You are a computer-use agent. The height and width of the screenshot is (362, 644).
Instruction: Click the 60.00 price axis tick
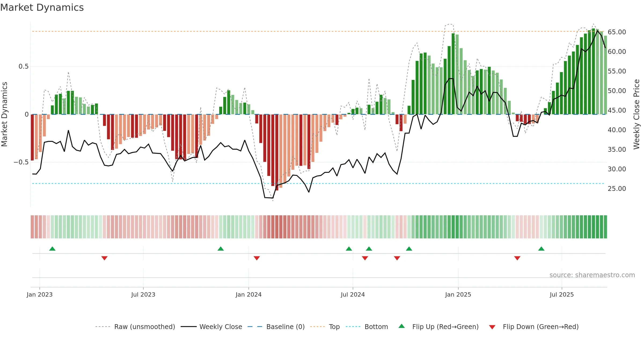point(617,51)
